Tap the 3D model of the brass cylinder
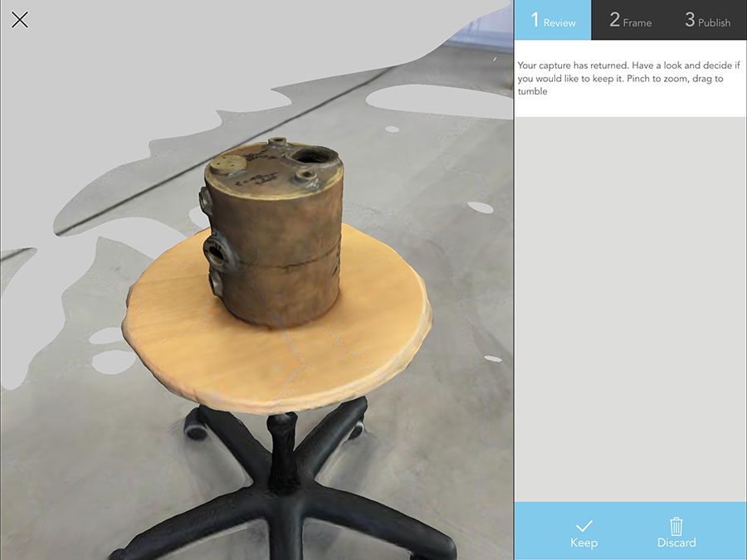747x560 pixels. (272, 232)
